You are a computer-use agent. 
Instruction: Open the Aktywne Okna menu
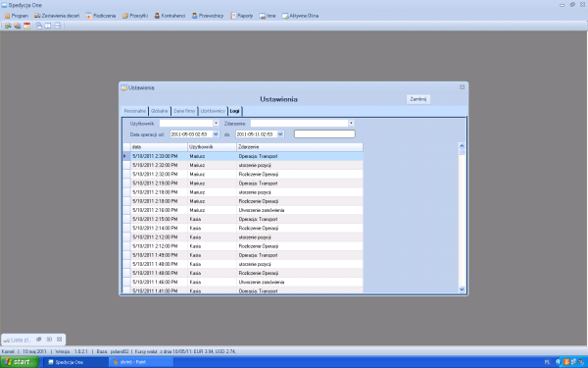click(x=301, y=16)
